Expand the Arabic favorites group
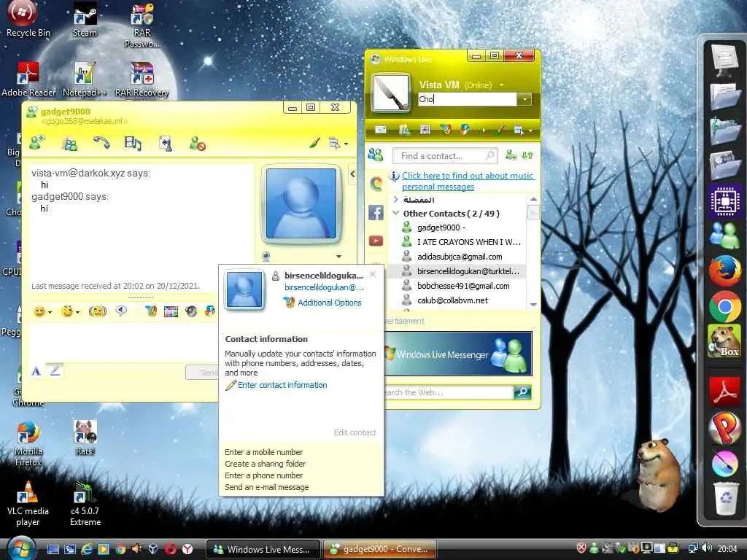Screen dimensions: 747x560 point(395,200)
